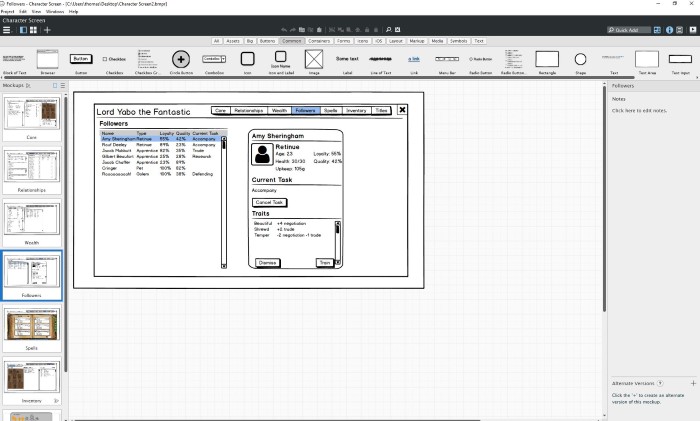Open the View menu
Image resolution: width=700 pixels, height=421 pixels.
tap(36, 12)
